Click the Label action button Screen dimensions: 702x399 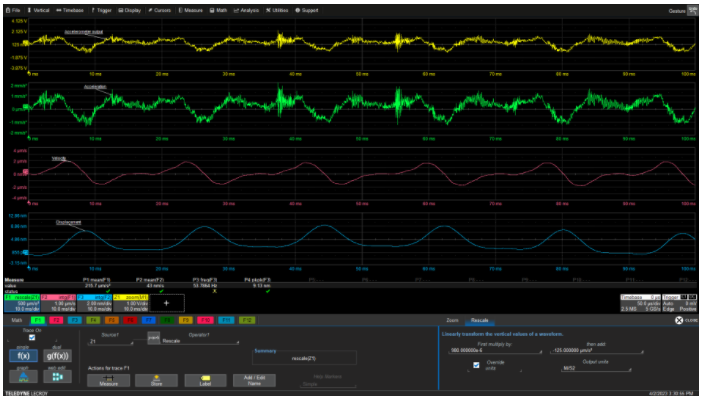tap(205, 381)
